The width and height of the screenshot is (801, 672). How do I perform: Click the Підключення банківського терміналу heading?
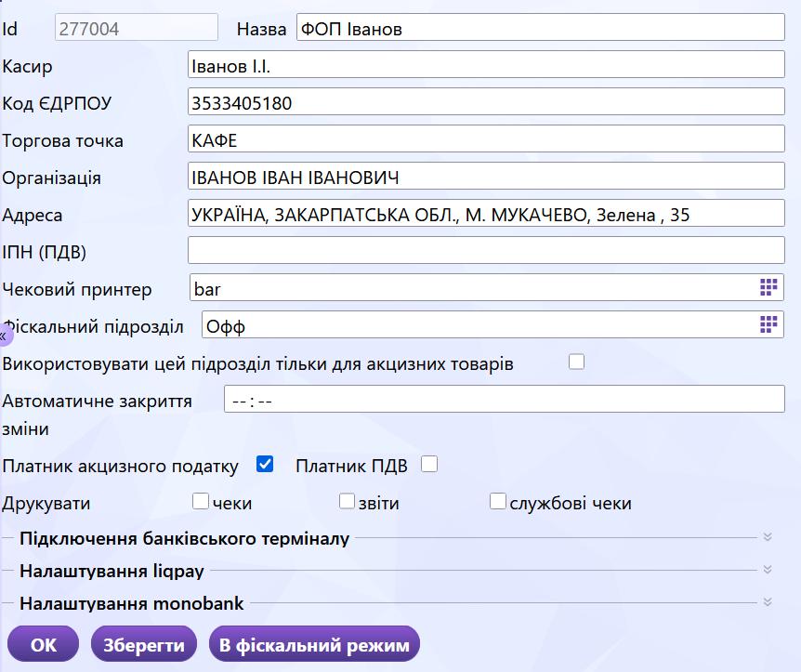(x=184, y=538)
